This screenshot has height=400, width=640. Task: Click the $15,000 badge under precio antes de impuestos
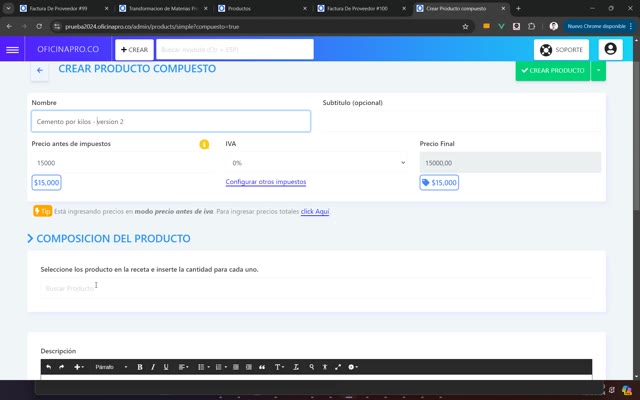[x=47, y=182]
